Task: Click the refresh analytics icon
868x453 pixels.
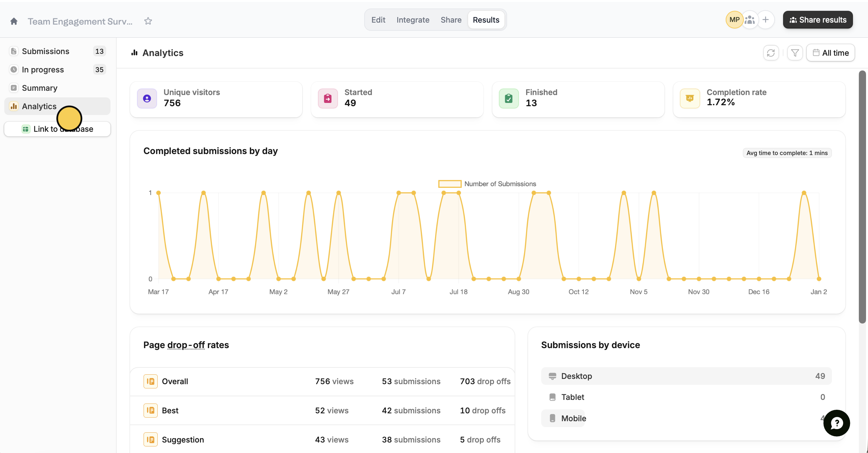Action: 771,53
